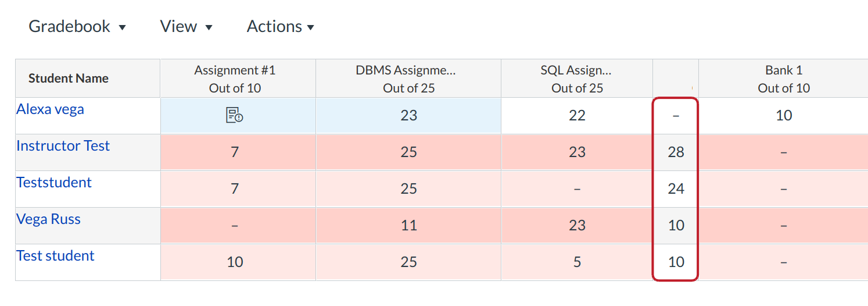The image size is (868, 306).
Task: Click the needs-grading icon in Alexa vega's row
Action: [234, 115]
